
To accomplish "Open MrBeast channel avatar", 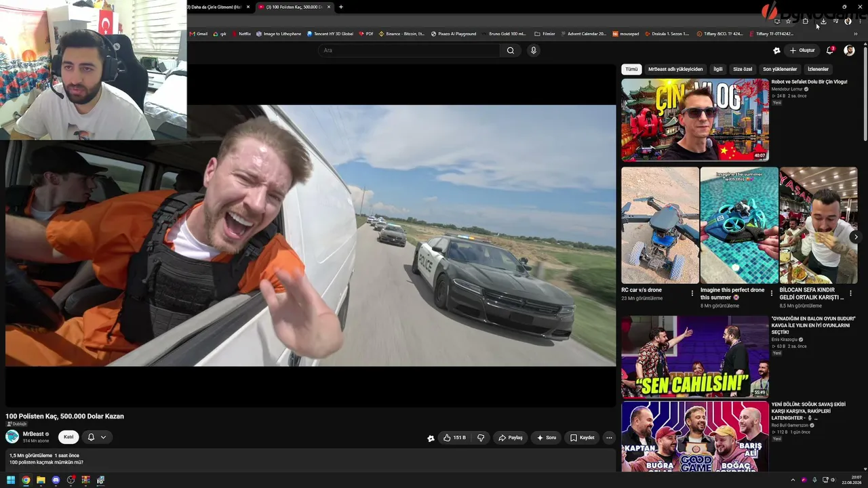I will coord(12,436).
